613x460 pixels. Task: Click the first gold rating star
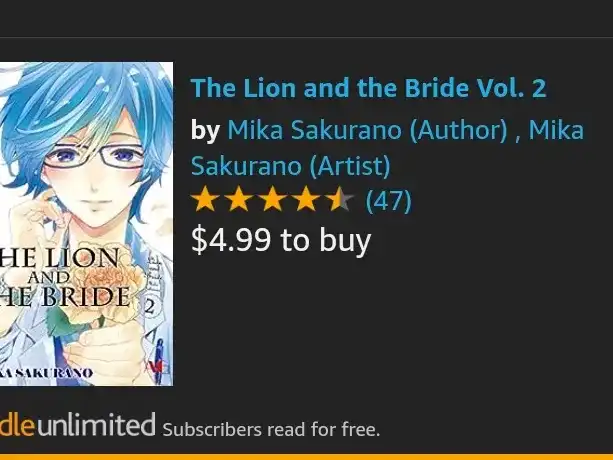tap(205, 199)
